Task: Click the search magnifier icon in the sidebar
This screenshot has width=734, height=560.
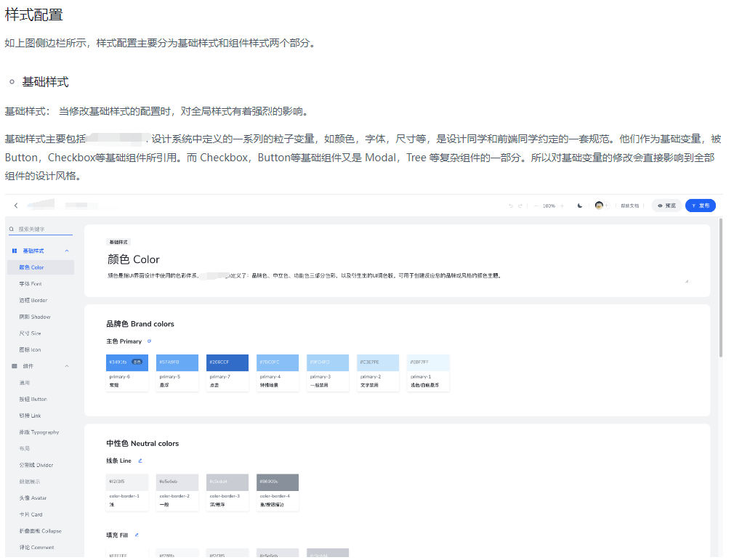Action: point(11,230)
